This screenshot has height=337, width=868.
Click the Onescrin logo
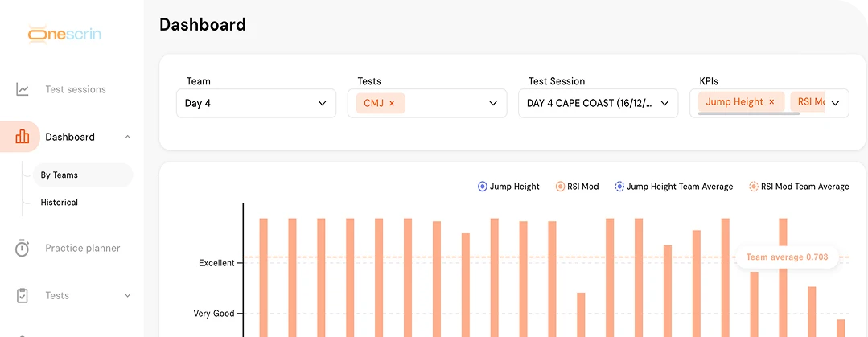point(64,34)
